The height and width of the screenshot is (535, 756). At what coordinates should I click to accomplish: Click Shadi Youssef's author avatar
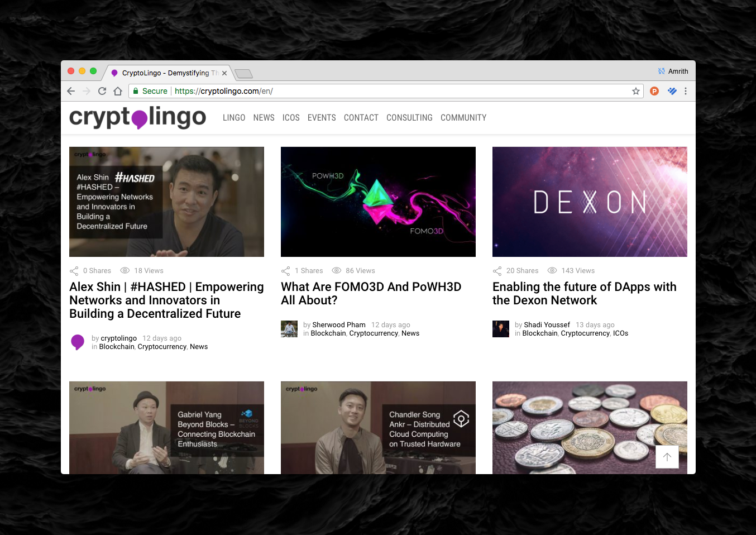(x=501, y=329)
